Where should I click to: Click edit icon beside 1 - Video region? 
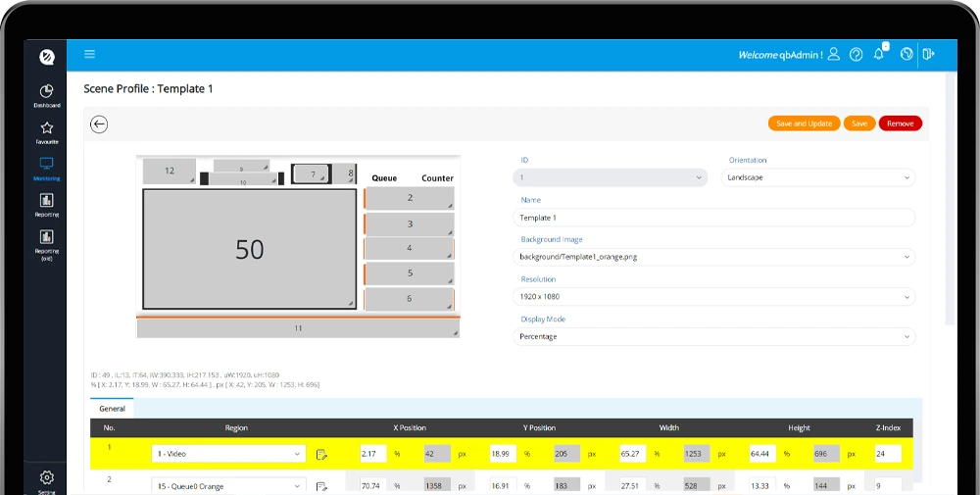[x=321, y=455]
